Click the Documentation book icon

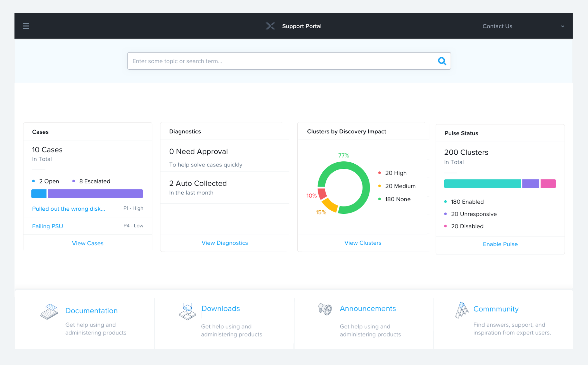tap(49, 312)
